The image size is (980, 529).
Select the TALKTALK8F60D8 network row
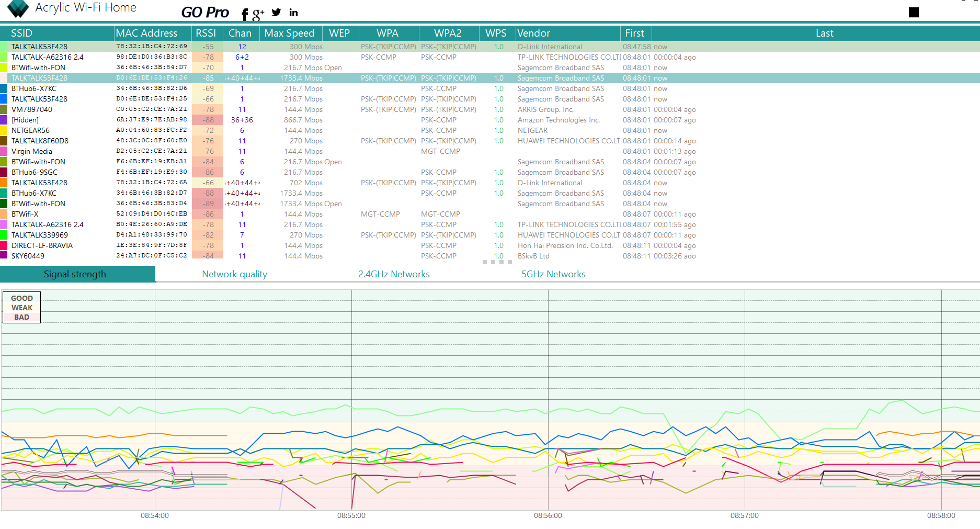pos(490,141)
